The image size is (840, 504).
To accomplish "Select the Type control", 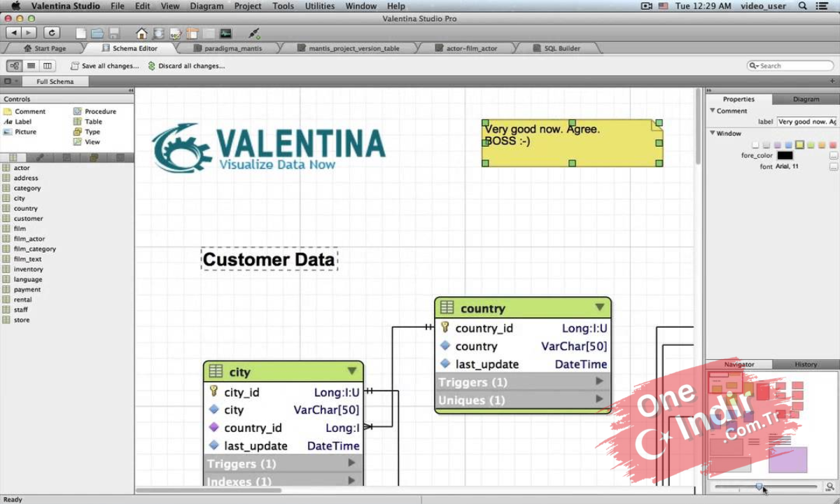I will tap(87, 132).
